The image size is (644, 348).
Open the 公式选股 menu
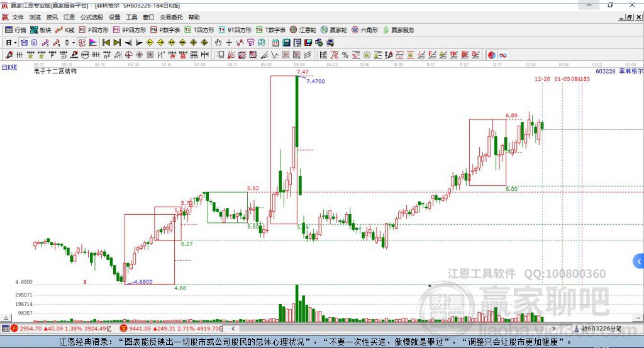[92, 17]
